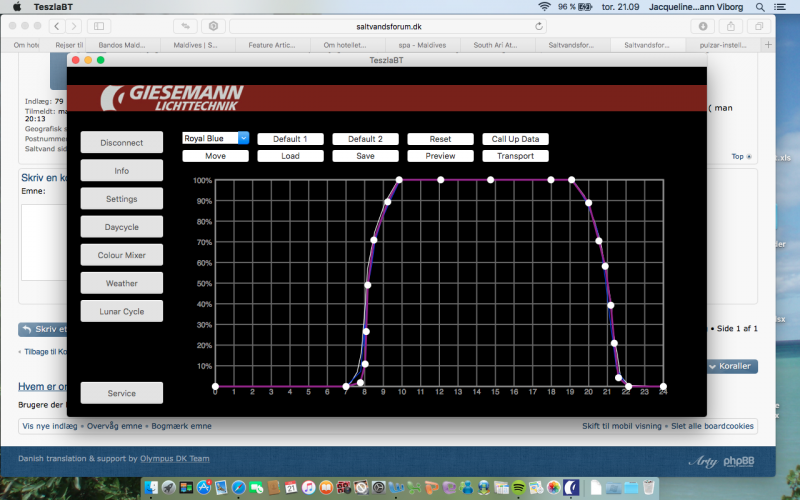Open Safari downloads icon
Viewport: 800px width, 500px height.
pos(704,26)
